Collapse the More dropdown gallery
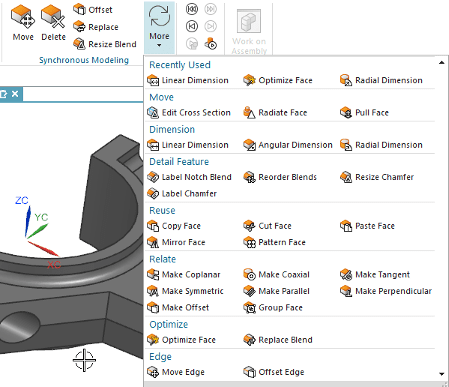The height and width of the screenshot is (387, 449). click(159, 27)
